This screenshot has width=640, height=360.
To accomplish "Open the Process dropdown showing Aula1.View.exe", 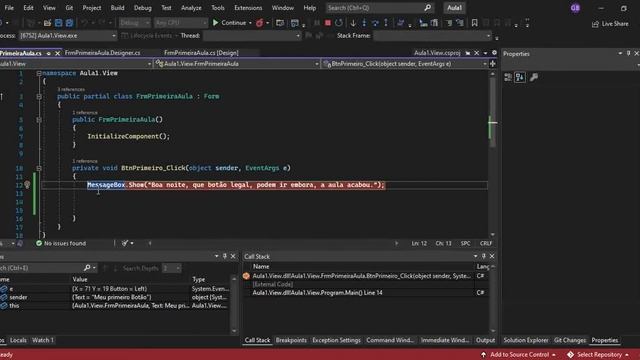I will [67, 36].
